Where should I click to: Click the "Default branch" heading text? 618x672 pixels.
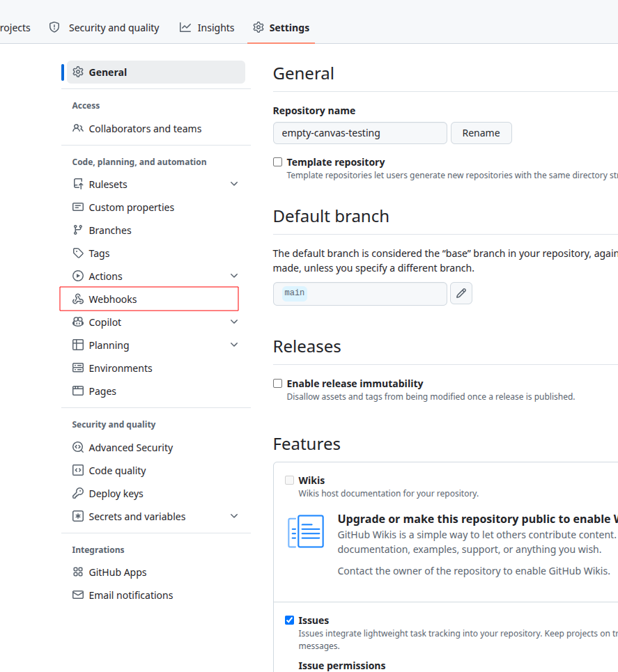[331, 217]
